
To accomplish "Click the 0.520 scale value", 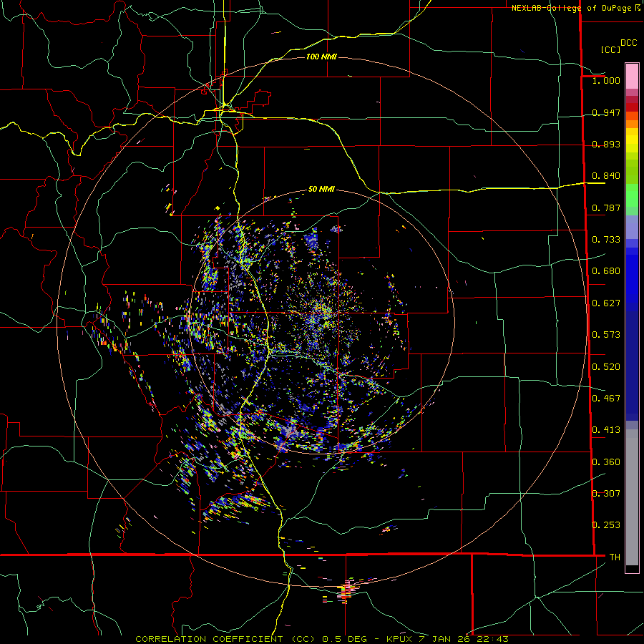I will (x=606, y=367).
